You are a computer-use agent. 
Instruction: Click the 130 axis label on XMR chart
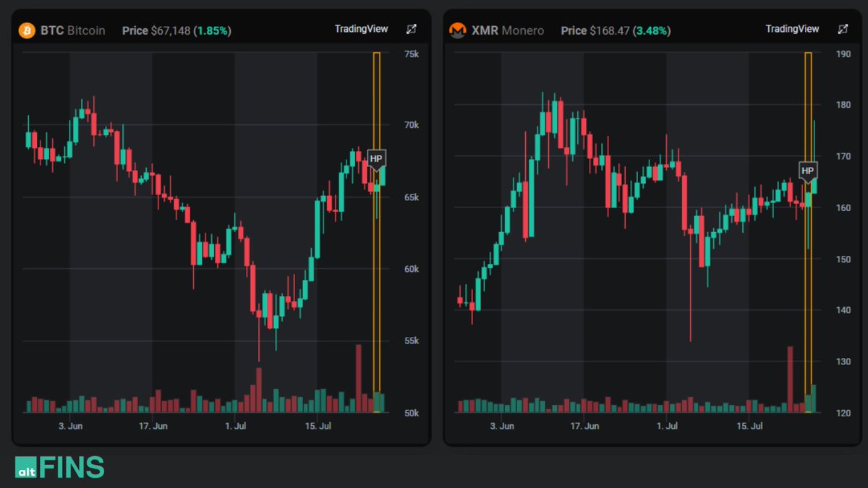pyautogui.click(x=843, y=361)
